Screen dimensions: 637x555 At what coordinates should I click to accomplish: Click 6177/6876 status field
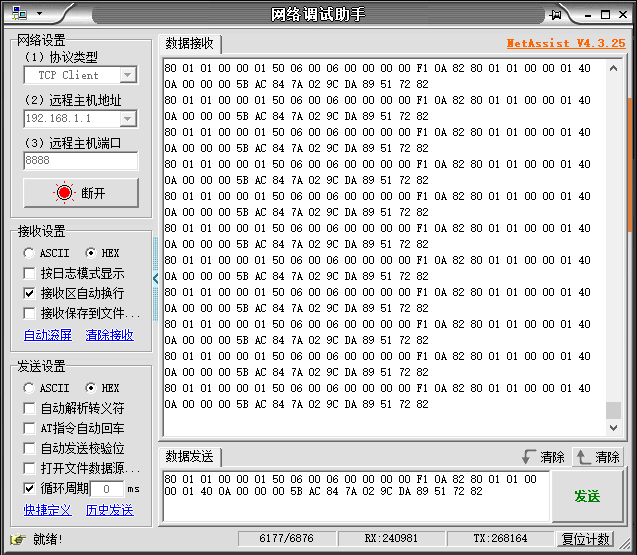tap(286, 538)
